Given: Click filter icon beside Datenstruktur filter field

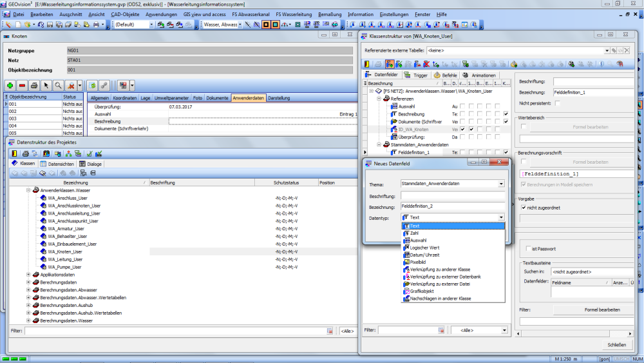Looking at the screenshot, I should tap(329, 331).
